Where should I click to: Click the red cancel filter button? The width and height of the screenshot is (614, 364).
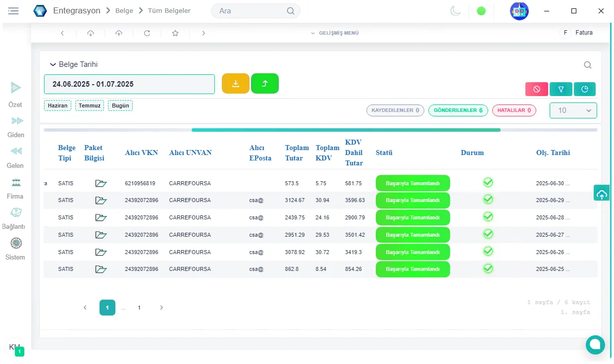coord(537,89)
